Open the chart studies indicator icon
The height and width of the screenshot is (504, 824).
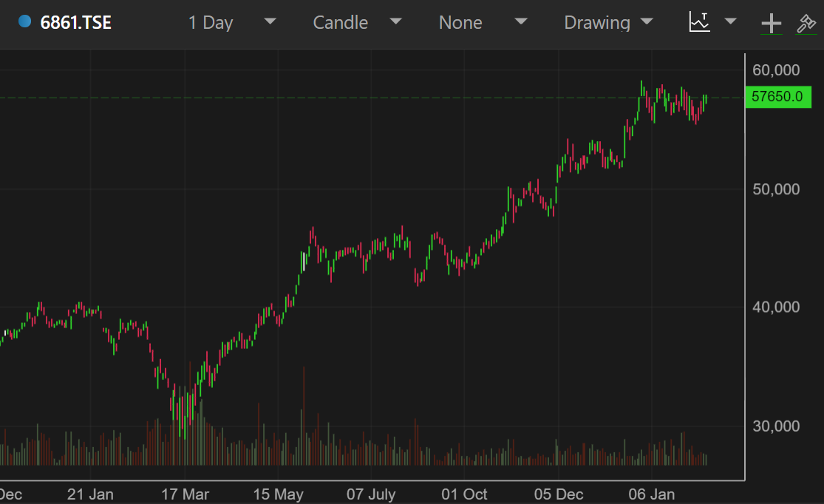click(699, 22)
